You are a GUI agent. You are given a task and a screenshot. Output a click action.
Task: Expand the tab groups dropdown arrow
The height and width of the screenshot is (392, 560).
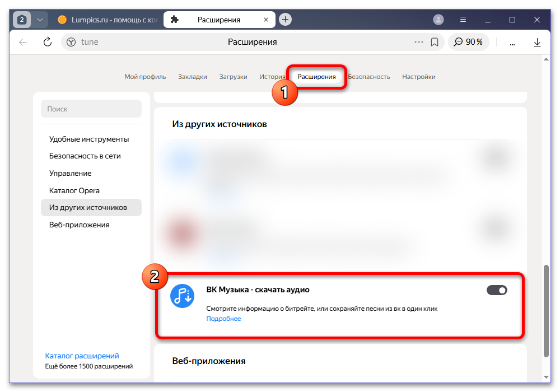click(x=40, y=20)
